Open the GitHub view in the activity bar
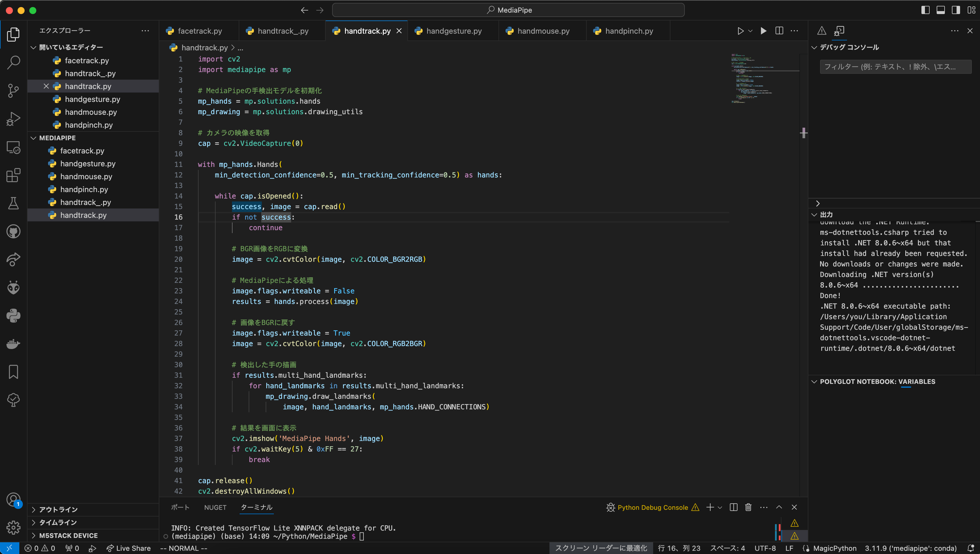 coord(14,231)
